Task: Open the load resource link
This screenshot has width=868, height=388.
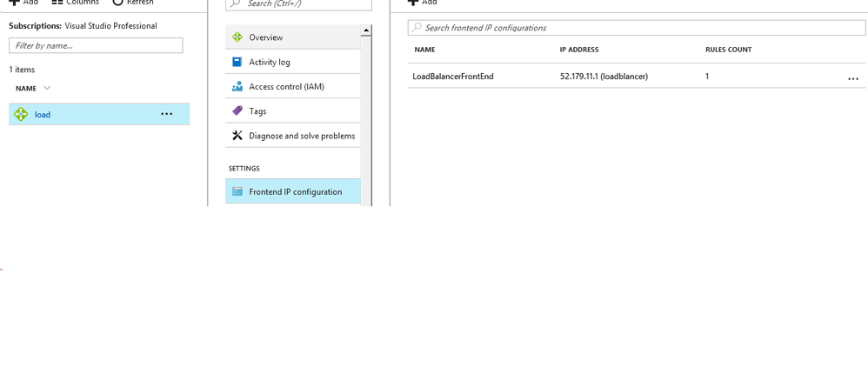Action: (43, 115)
